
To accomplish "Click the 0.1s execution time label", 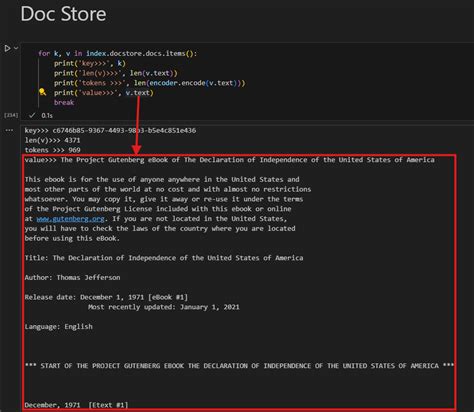I will pyautogui.click(x=47, y=115).
